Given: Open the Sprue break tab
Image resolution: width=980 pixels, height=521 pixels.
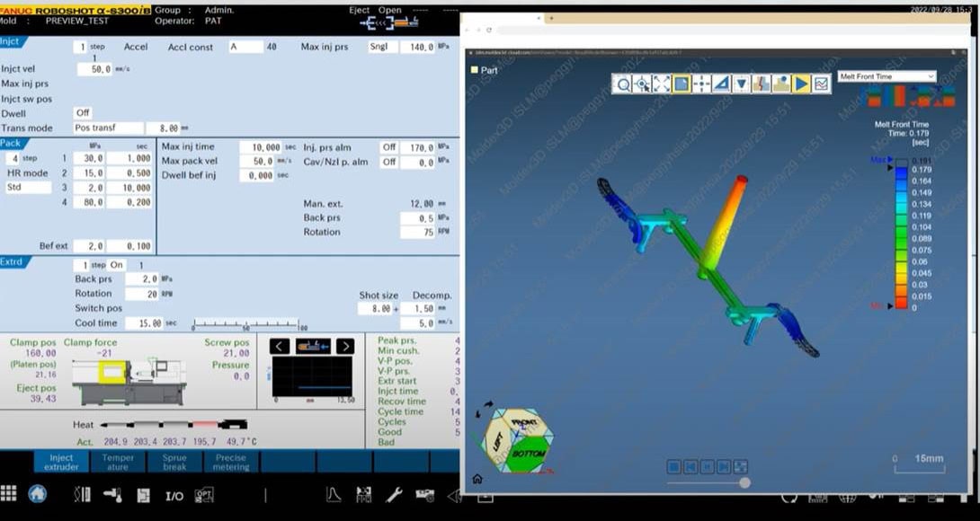Looking at the screenshot, I should [x=174, y=462].
